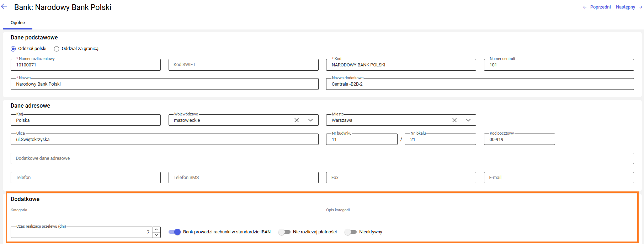Select Oddział za granicą radio button
Image resolution: width=644 pixels, height=244 pixels.
tap(57, 49)
